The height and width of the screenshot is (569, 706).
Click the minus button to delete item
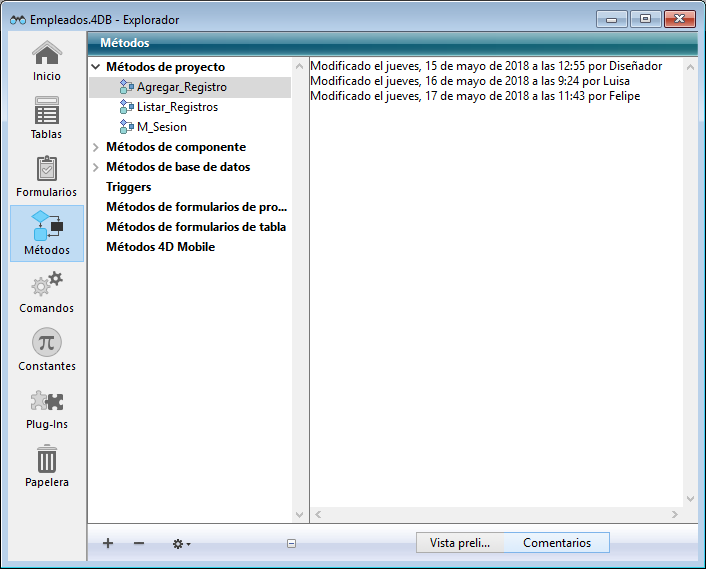139,543
